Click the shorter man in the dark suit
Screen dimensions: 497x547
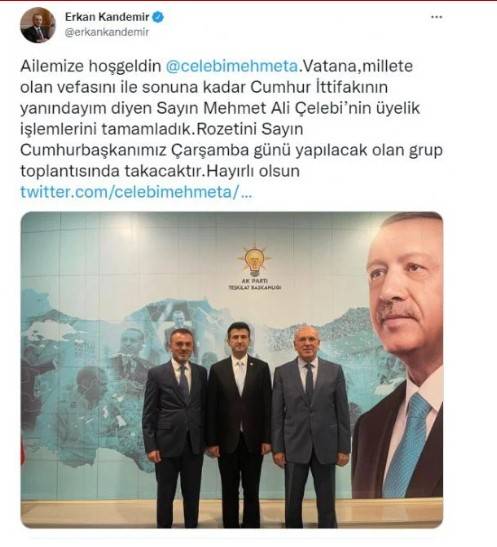coord(175,427)
